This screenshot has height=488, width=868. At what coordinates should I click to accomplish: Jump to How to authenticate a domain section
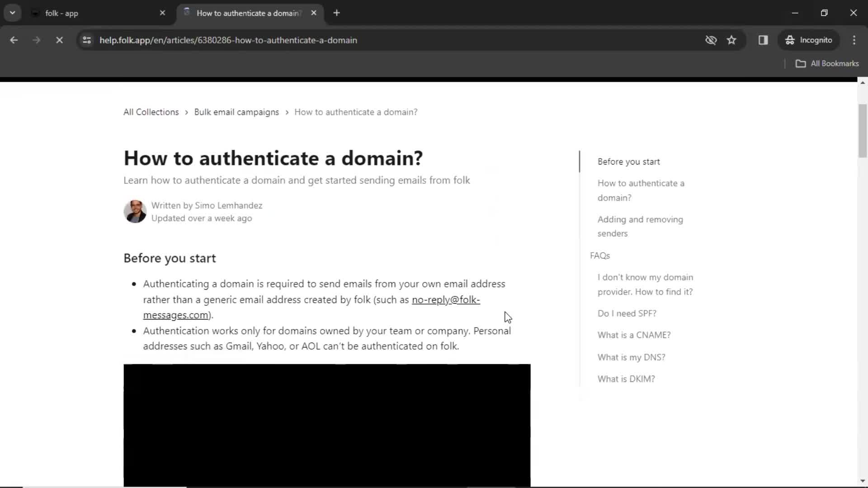pos(641,190)
